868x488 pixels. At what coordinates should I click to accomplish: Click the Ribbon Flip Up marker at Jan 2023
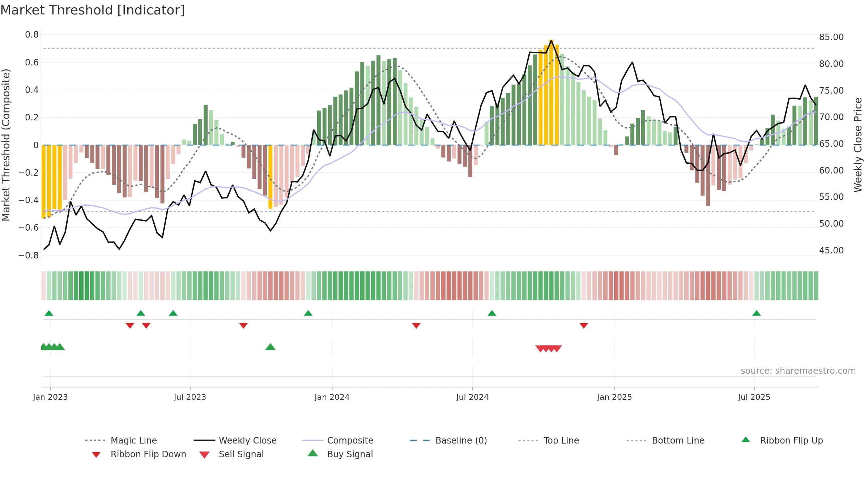click(49, 313)
